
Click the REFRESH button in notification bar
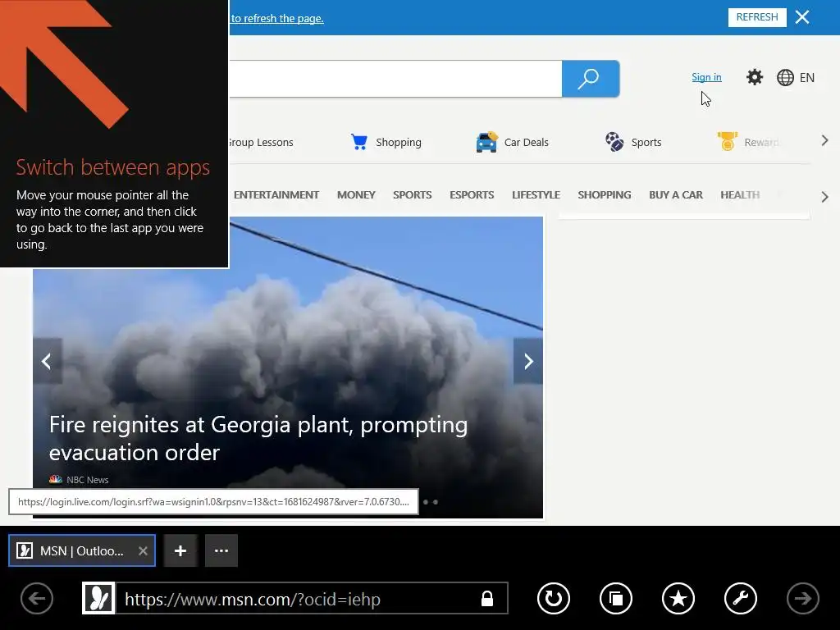tap(757, 17)
